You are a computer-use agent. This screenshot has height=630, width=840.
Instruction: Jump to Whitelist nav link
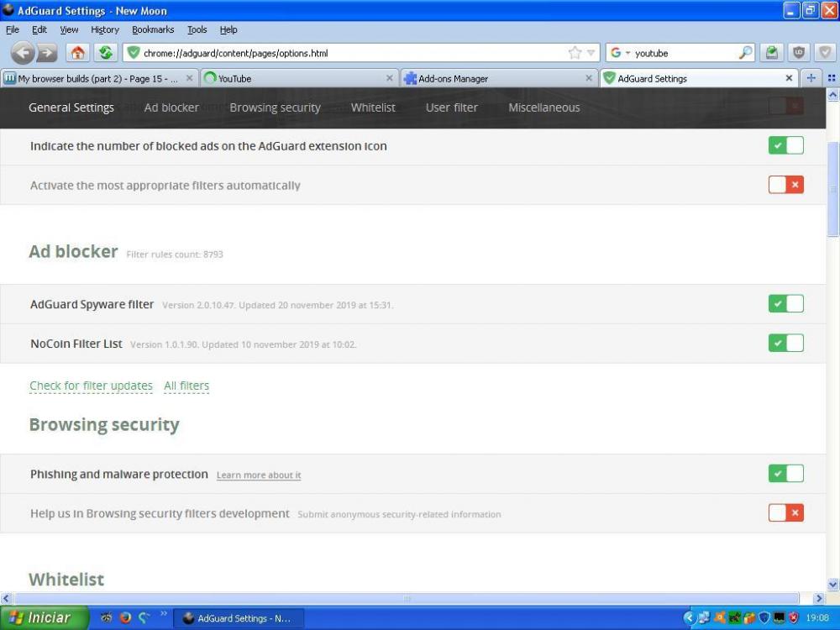pyautogui.click(x=373, y=108)
